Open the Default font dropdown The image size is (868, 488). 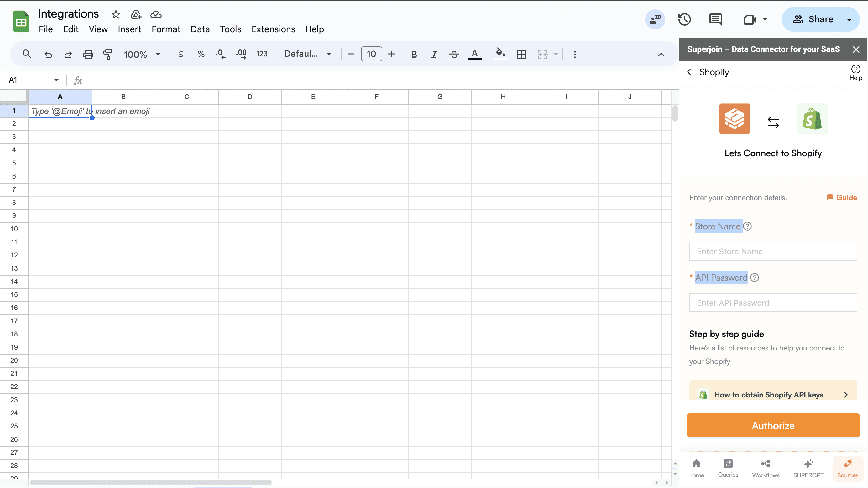[308, 54]
